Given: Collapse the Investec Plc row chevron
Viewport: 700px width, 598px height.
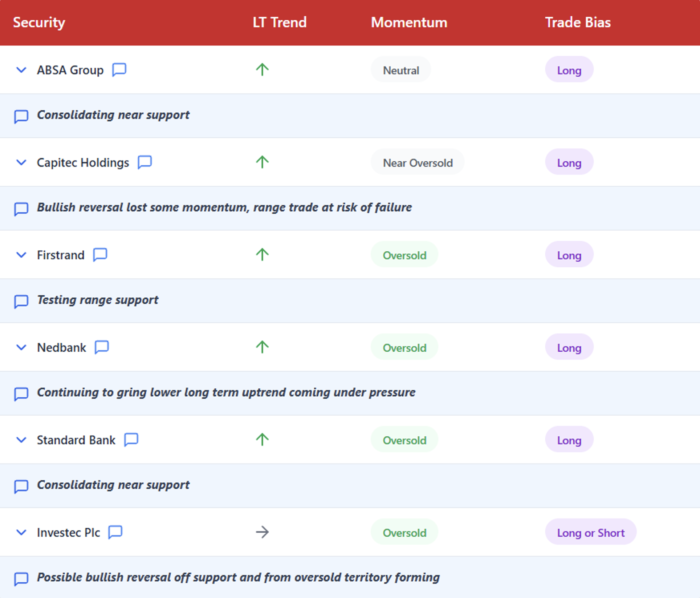Looking at the screenshot, I should [x=21, y=533].
